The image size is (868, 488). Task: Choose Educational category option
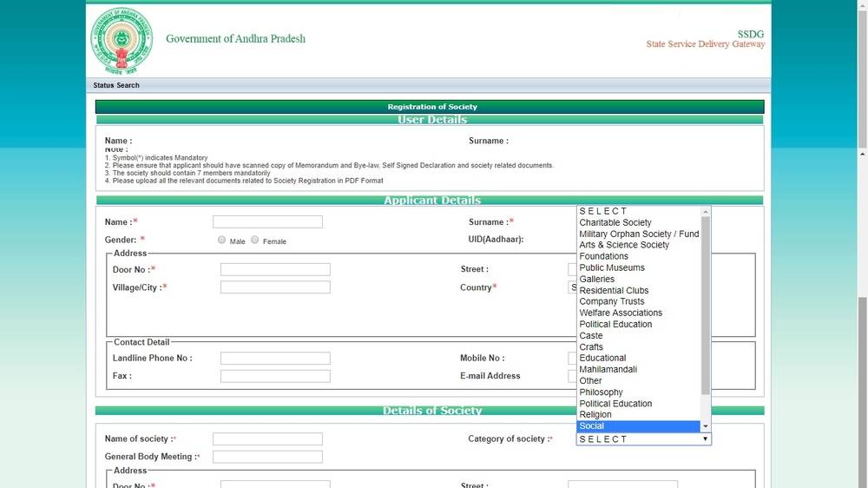[x=639, y=358]
